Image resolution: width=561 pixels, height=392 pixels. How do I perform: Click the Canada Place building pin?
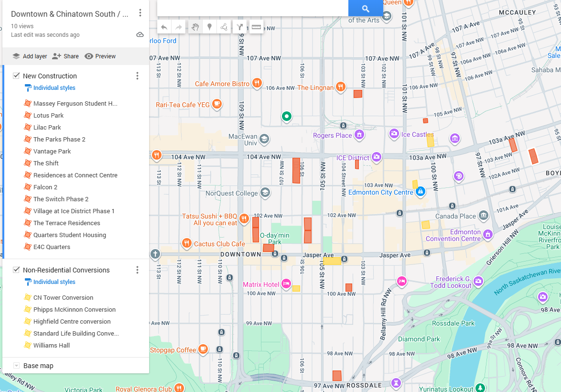pyautogui.click(x=484, y=215)
